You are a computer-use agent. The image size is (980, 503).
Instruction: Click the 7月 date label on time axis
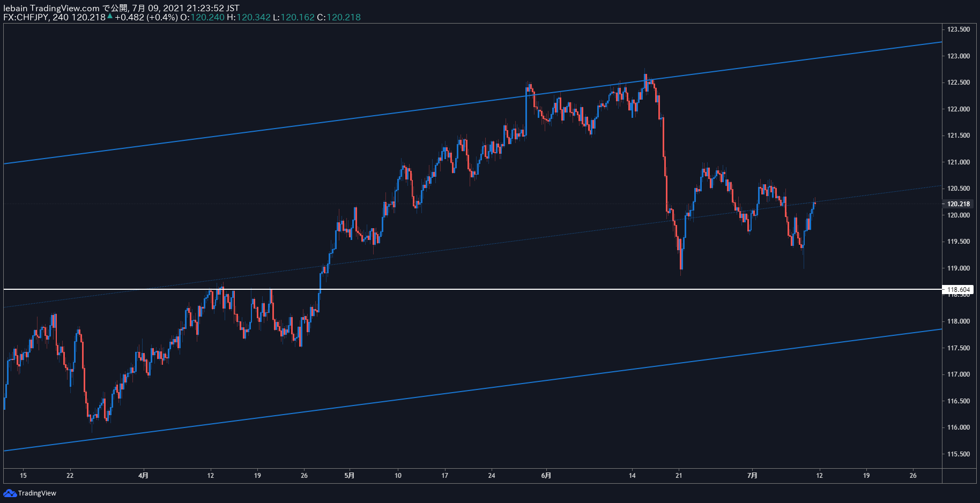pyautogui.click(x=752, y=475)
